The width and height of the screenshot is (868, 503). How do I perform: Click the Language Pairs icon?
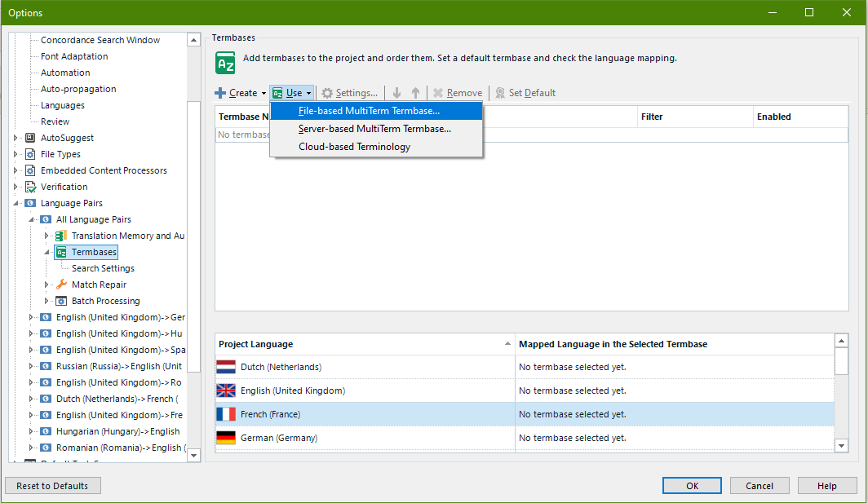click(x=30, y=203)
